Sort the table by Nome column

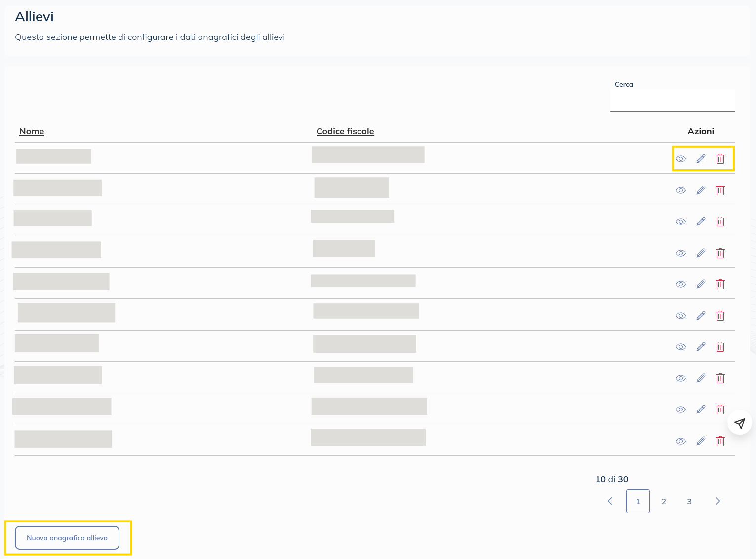[32, 131]
